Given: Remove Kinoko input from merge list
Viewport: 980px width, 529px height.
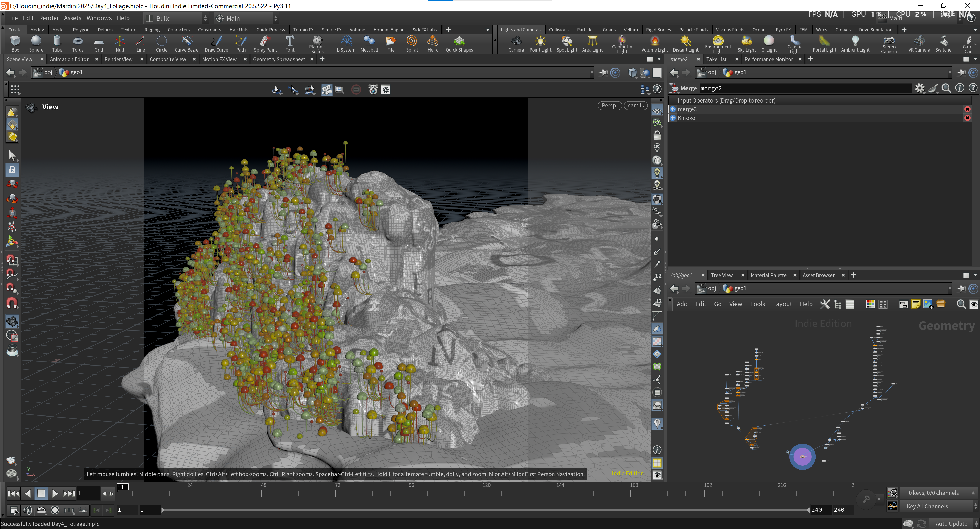Looking at the screenshot, I should point(967,118).
